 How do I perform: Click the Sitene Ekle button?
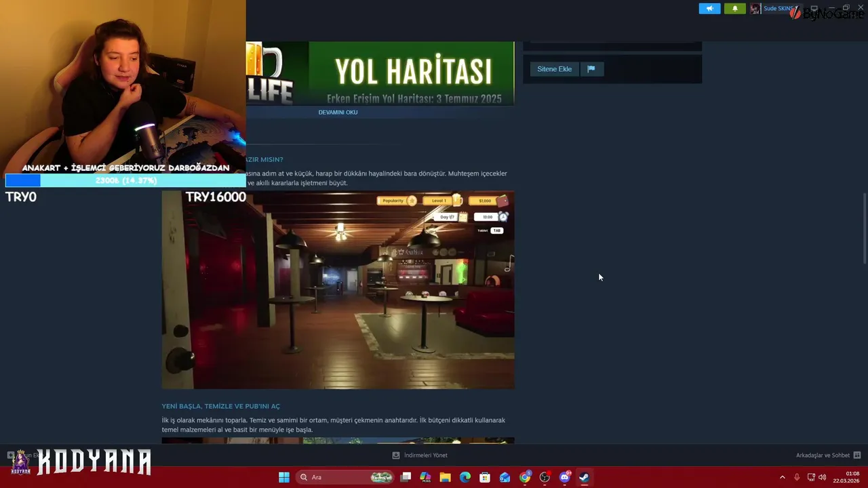point(554,69)
